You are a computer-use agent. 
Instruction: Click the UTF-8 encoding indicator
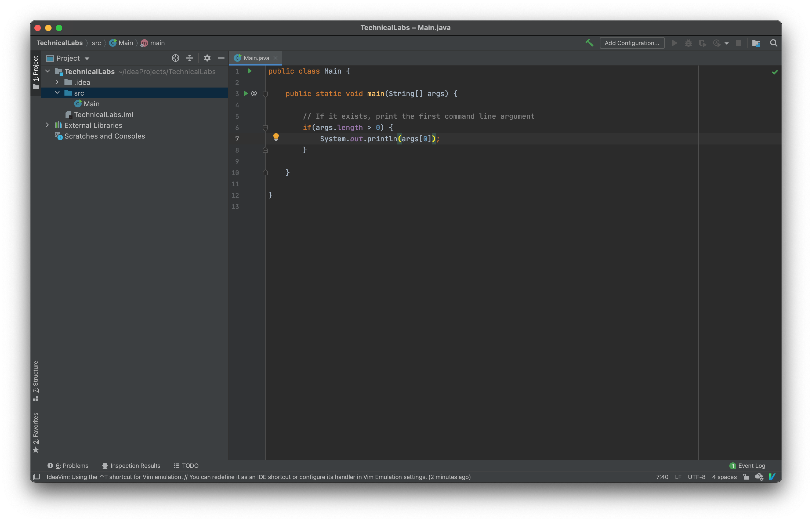pyautogui.click(x=697, y=477)
